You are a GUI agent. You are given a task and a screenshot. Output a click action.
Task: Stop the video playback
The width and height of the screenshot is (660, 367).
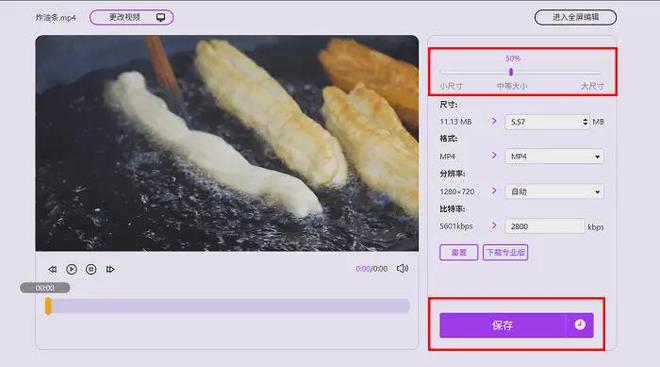[91, 269]
